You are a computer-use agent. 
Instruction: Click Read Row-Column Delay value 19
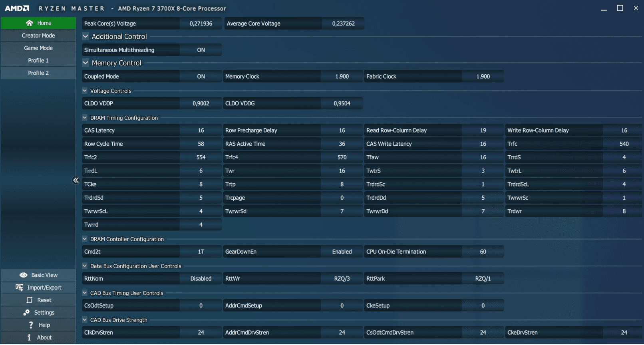483,130
